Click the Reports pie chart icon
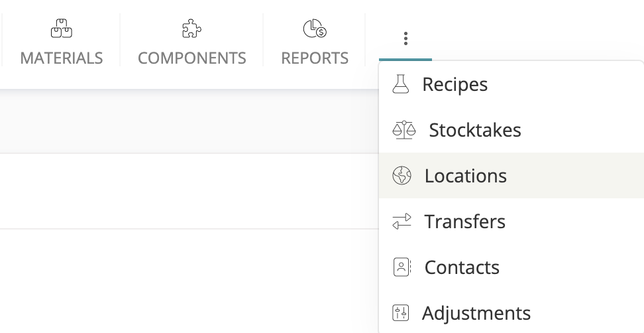This screenshot has height=333, width=644. [x=314, y=29]
